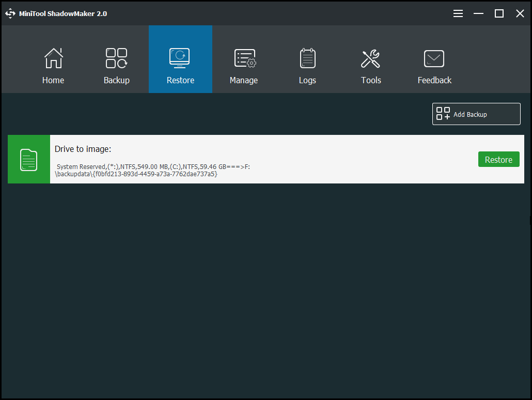The height and width of the screenshot is (400, 532).
Task: Click the Home house icon
Action: 53,58
